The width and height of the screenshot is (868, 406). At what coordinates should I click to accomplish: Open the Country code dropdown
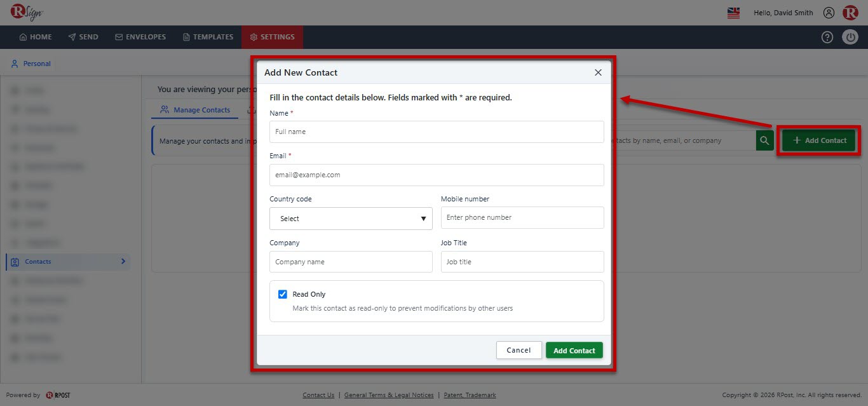tap(351, 219)
